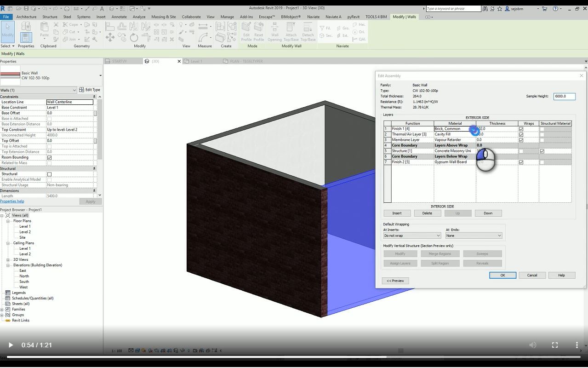Viewport: 588px width, 368px height.
Task: Click the Sample Height input field
Action: 564,96
